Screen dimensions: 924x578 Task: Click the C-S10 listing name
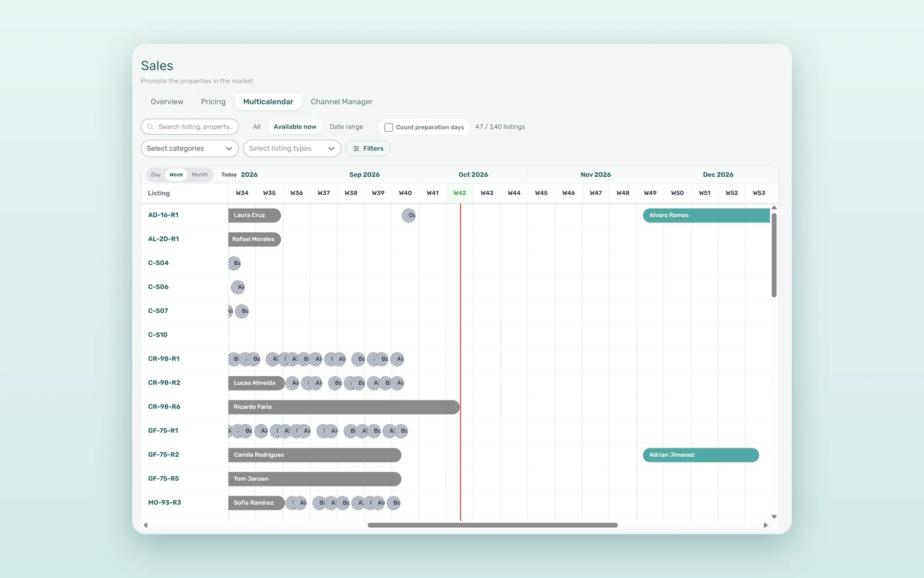pos(158,335)
